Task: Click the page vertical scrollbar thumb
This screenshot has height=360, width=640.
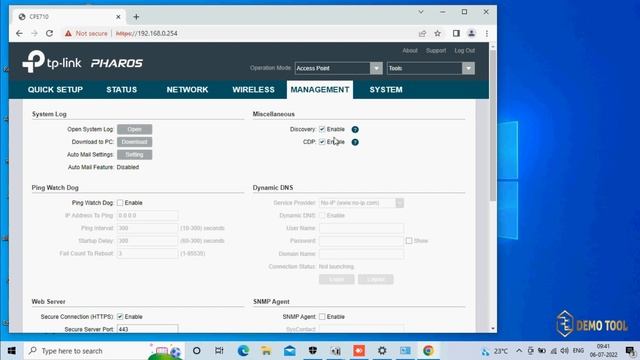Action: click(x=493, y=125)
